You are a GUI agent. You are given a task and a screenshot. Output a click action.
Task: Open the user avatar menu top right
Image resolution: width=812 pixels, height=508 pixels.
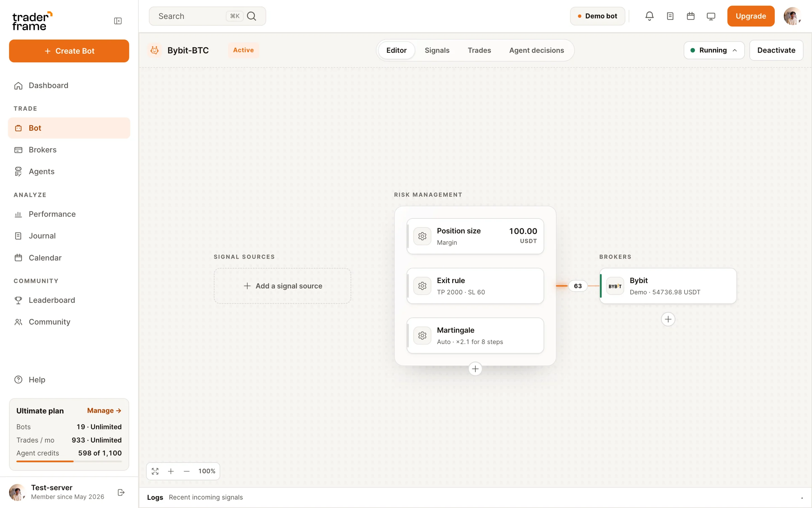(x=792, y=16)
